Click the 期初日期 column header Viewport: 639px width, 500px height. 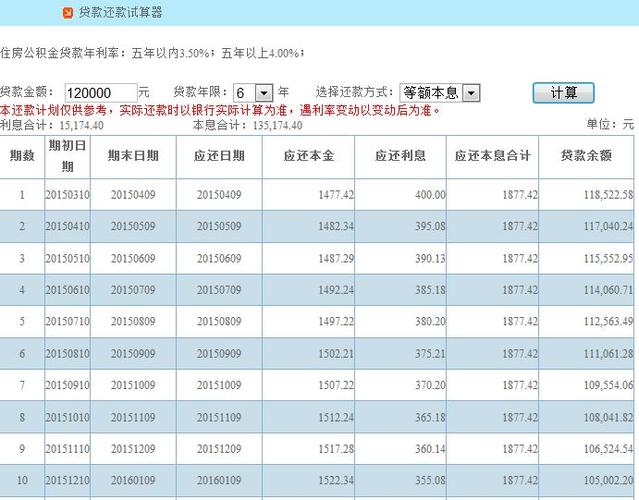pos(67,156)
